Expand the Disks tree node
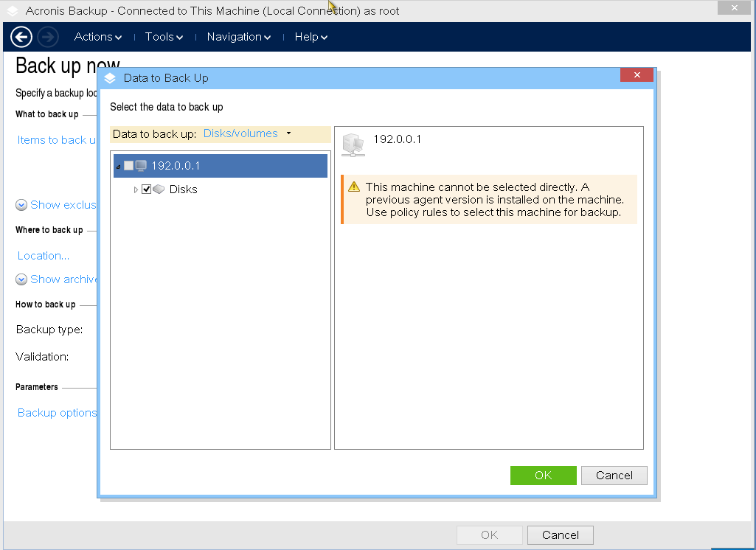The height and width of the screenshot is (550, 756). coord(136,189)
